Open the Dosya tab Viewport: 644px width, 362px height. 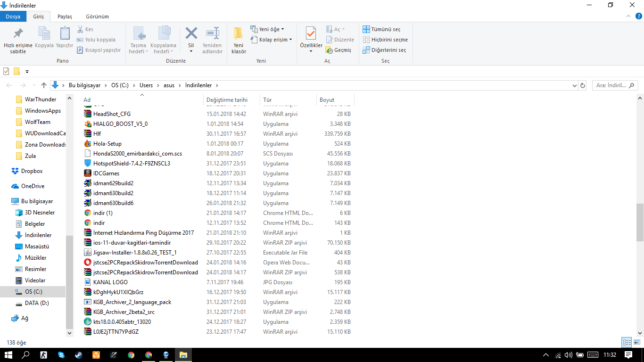point(13,16)
